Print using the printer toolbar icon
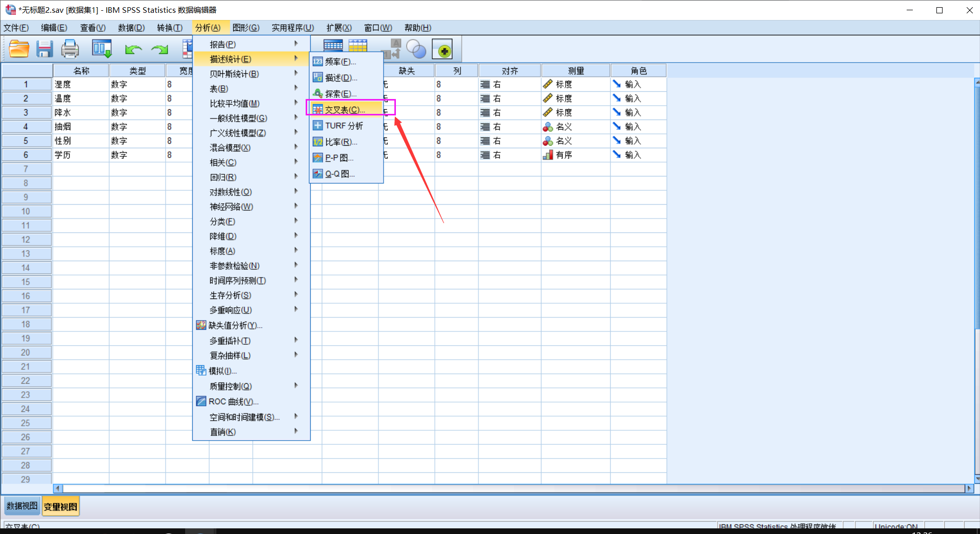This screenshot has height=534, width=980. click(x=70, y=49)
